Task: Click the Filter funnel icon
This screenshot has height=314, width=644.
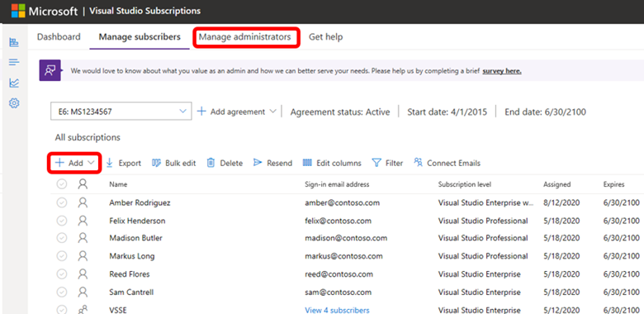Action: [376, 163]
